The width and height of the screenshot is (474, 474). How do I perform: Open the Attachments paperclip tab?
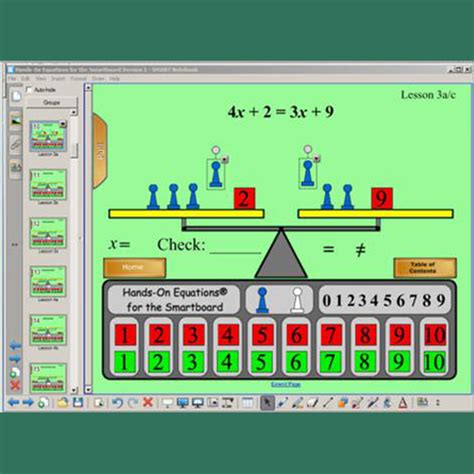click(16, 145)
